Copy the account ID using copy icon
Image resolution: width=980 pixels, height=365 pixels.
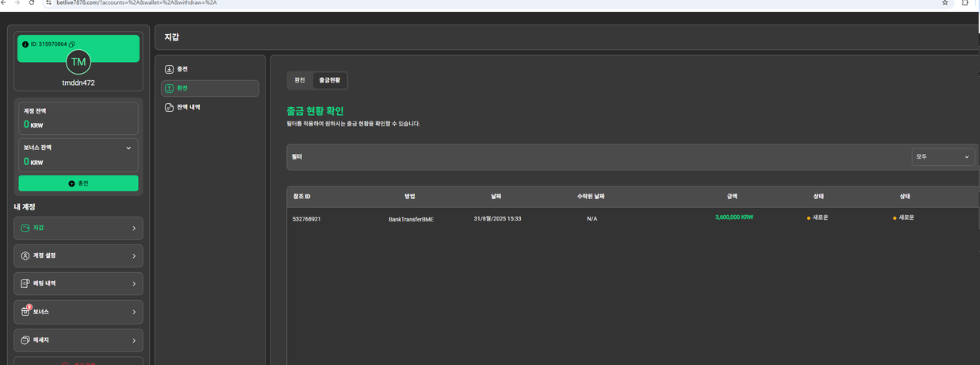[72, 44]
